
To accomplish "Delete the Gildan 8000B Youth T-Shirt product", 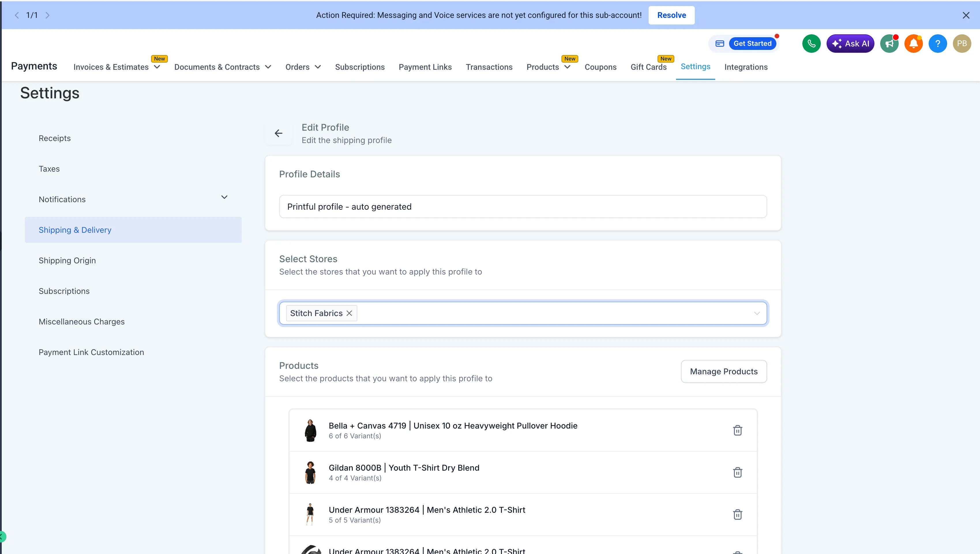I will (737, 472).
